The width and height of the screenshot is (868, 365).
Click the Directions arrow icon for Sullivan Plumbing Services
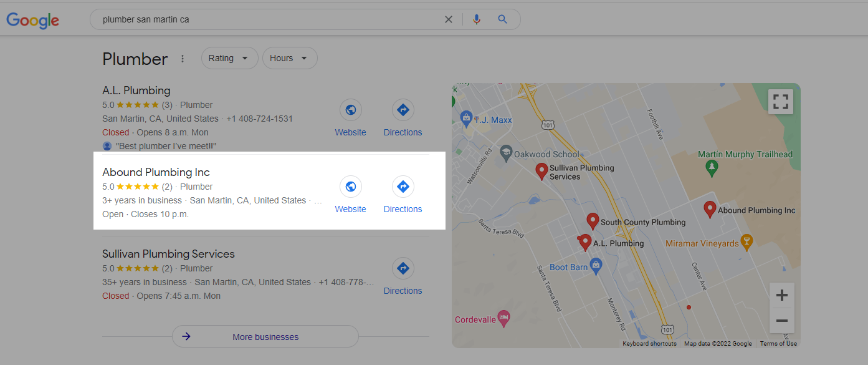click(x=403, y=268)
